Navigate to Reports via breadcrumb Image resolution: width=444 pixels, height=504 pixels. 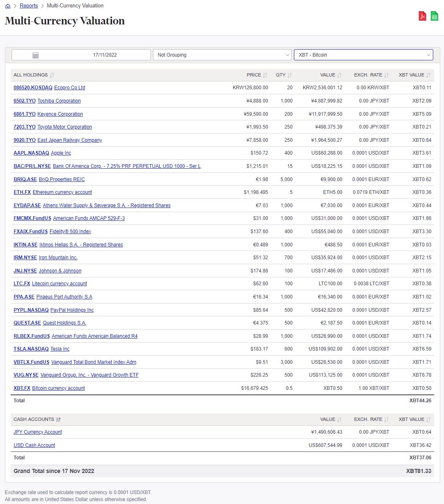coord(29,5)
